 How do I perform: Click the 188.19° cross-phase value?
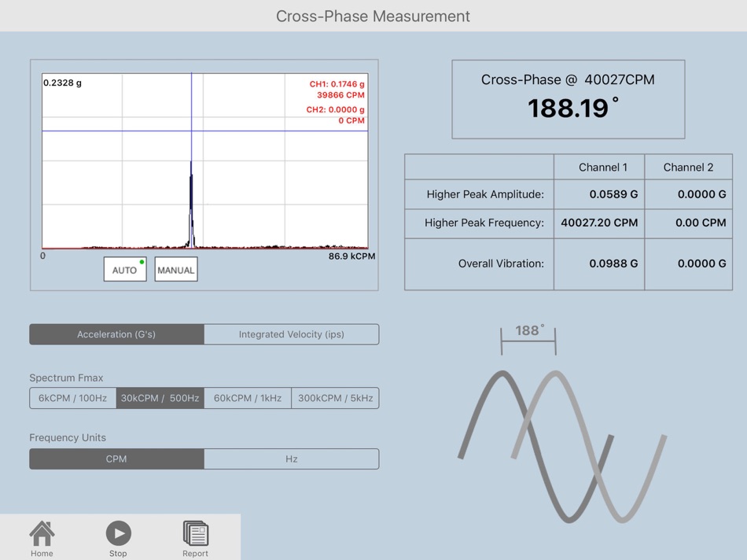pyautogui.click(x=573, y=108)
